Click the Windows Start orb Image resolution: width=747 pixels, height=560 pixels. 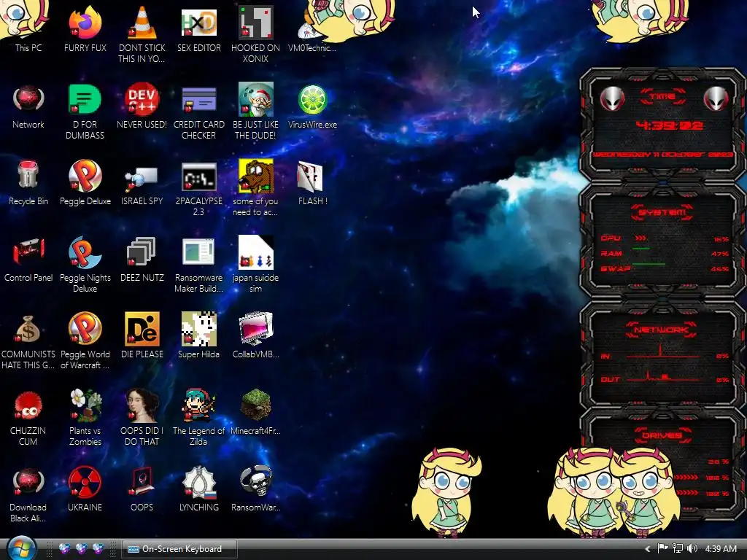click(21, 548)
